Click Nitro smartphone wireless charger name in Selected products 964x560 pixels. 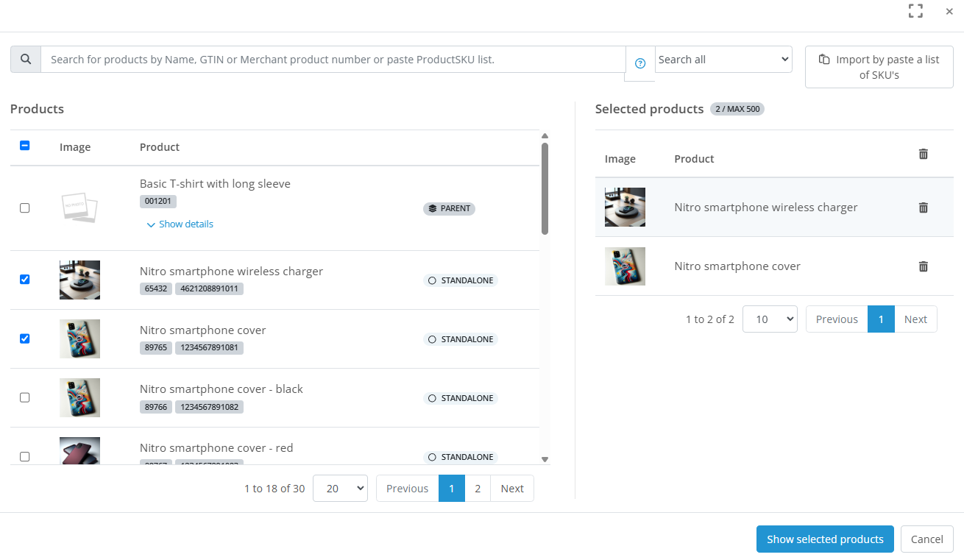766,208
